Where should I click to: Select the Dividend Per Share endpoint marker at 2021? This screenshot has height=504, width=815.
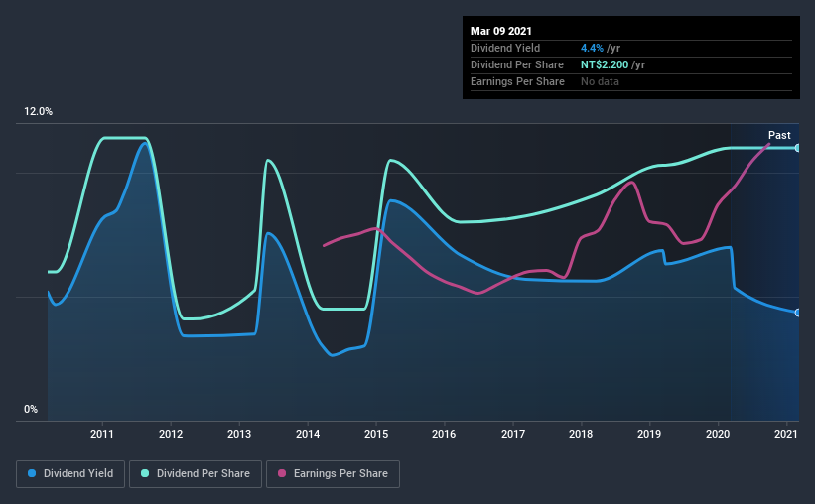797,148
